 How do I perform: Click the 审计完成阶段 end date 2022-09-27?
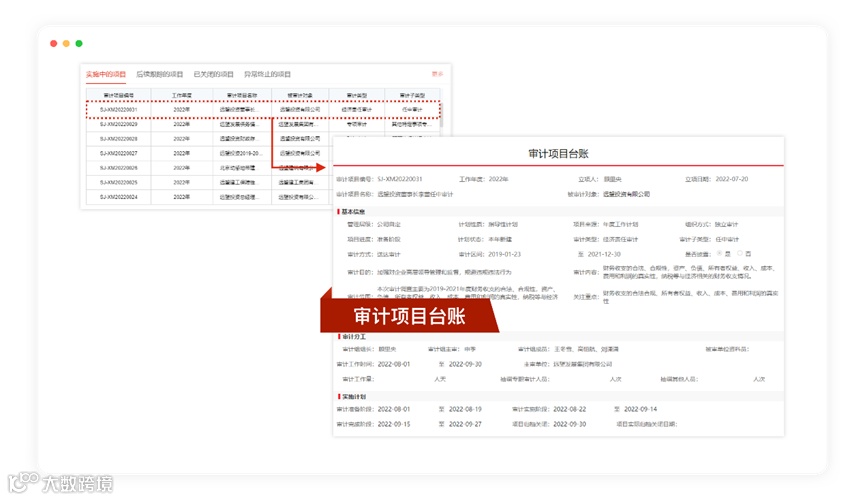click(x=465, y=424)
